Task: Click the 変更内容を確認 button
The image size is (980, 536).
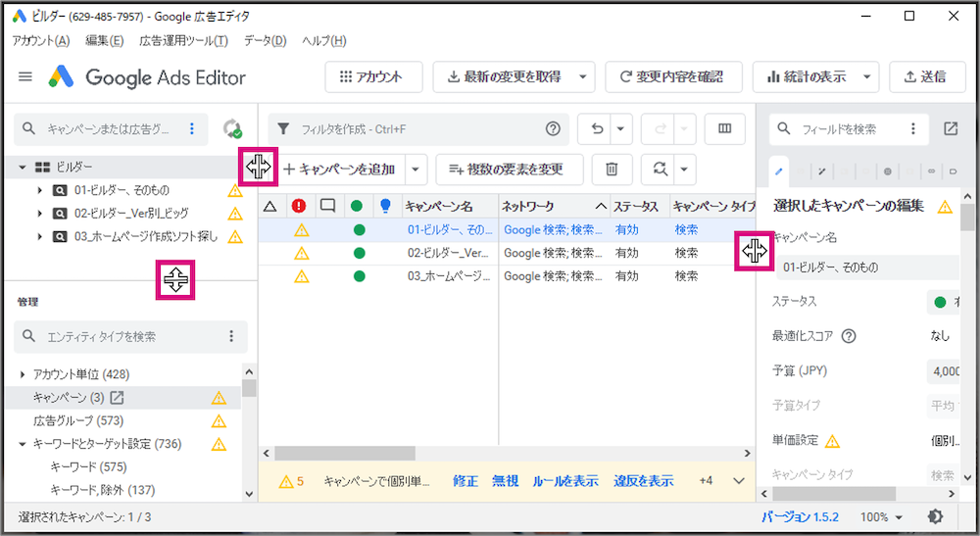Action: (x=674, y=76)
